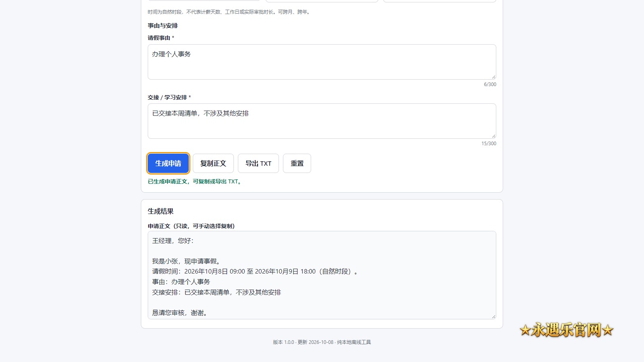Click the line 恳请您审核，谢谢。

coord(181,313)
